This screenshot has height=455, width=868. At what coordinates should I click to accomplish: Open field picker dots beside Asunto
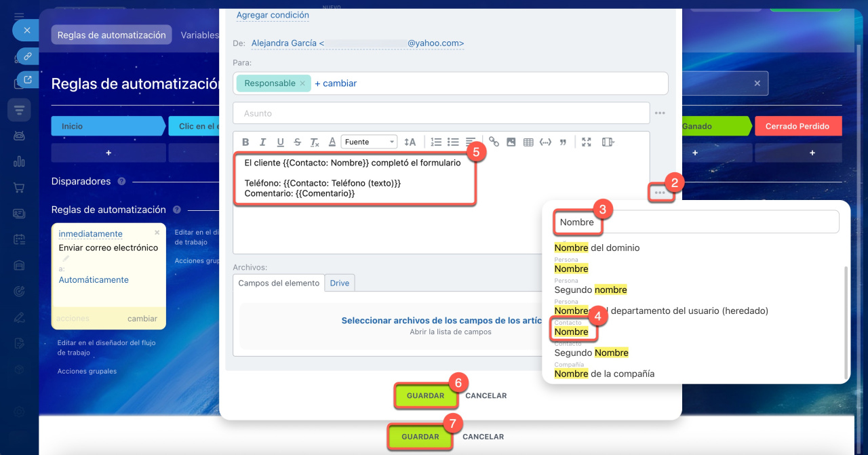(x=660, y=113)
